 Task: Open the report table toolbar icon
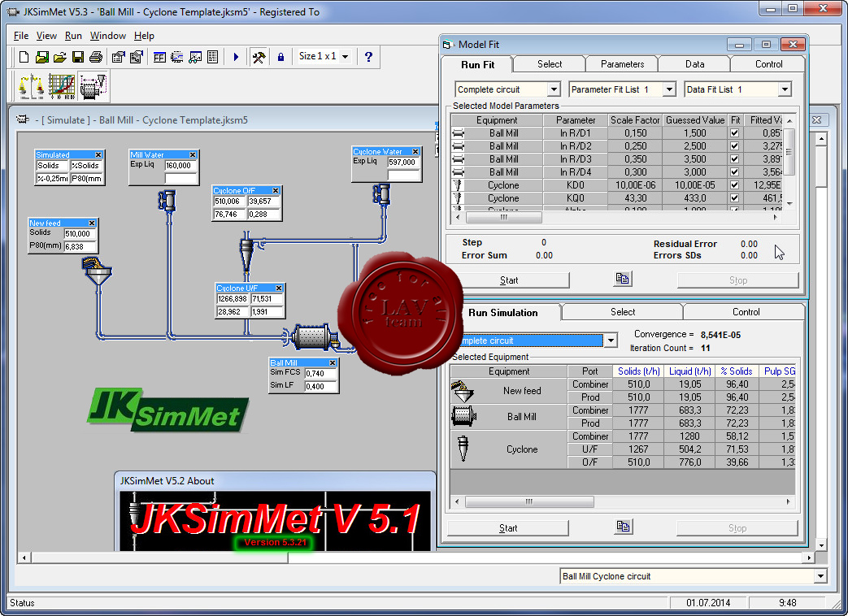(x=212, y=57)
